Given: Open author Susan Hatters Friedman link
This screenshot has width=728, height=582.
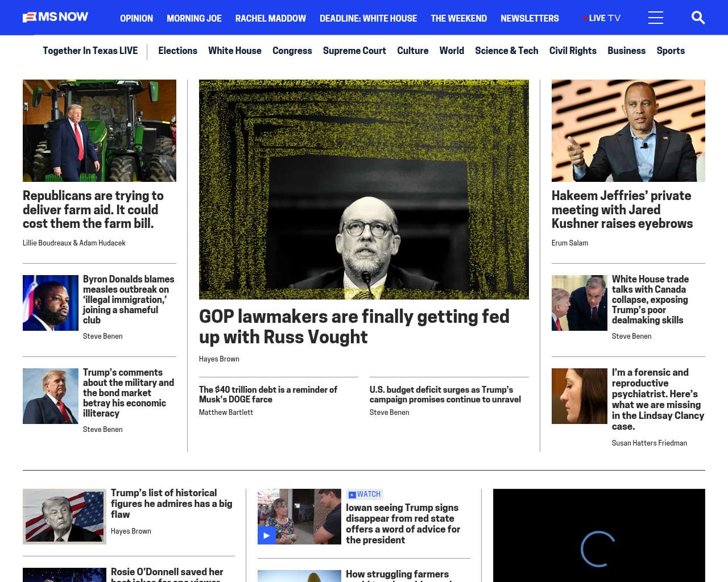Looking at the screenshot, I should point(650,443).
